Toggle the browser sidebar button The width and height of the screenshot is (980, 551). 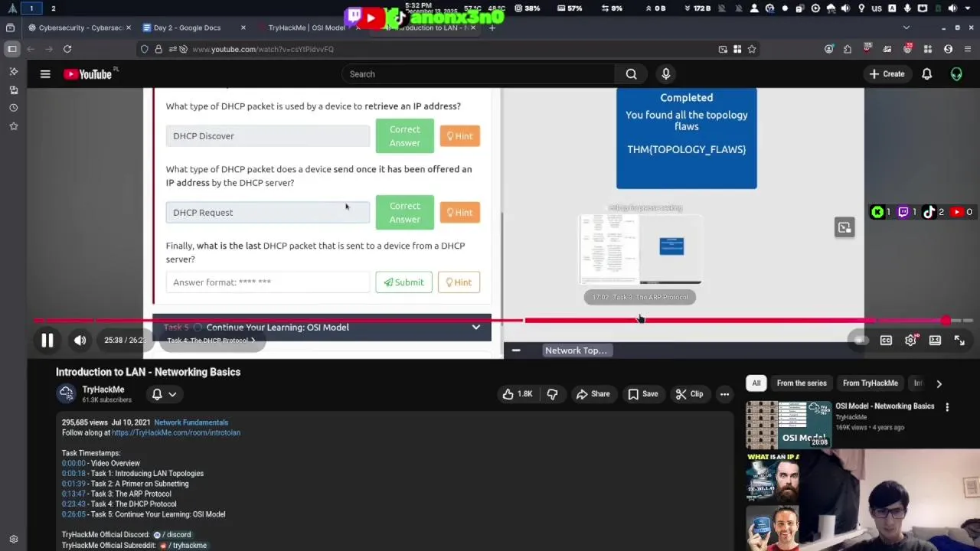[x=12, y=49]
